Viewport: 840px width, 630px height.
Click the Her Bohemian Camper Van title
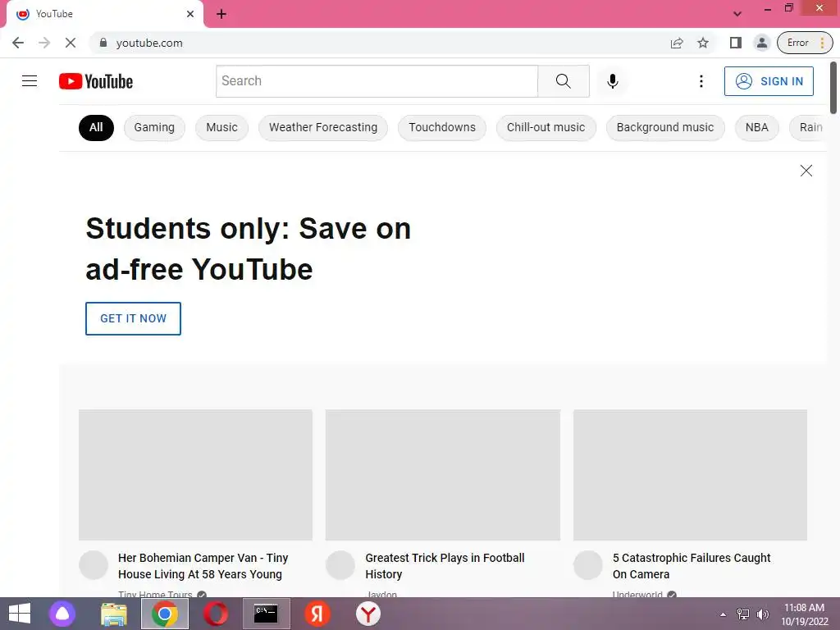click(203, 566)
